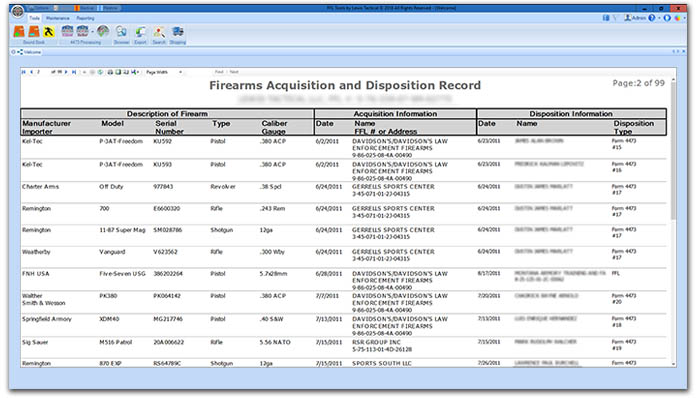
Task: Select the Off Duty model cell
Action: pyautogui.click(x=111, y=187)
